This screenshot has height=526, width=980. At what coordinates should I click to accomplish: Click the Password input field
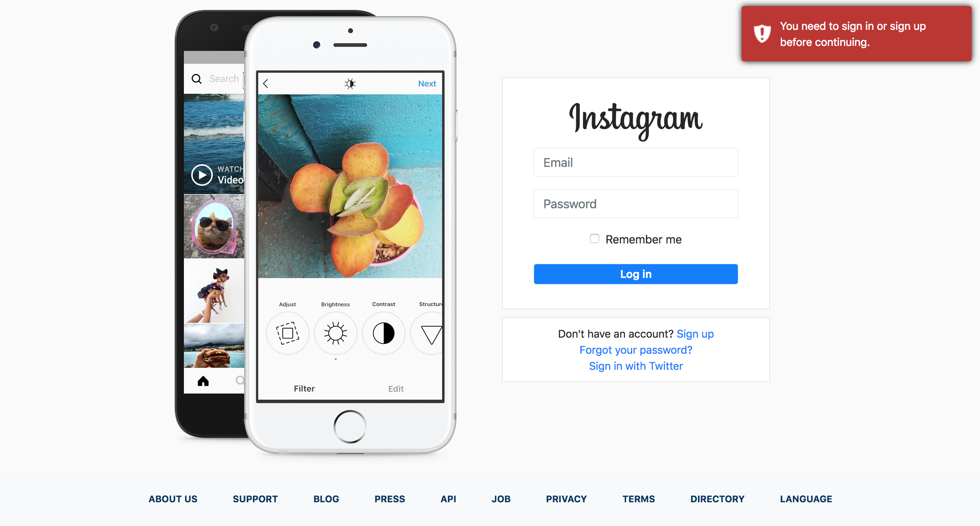(x=636, y=203)
